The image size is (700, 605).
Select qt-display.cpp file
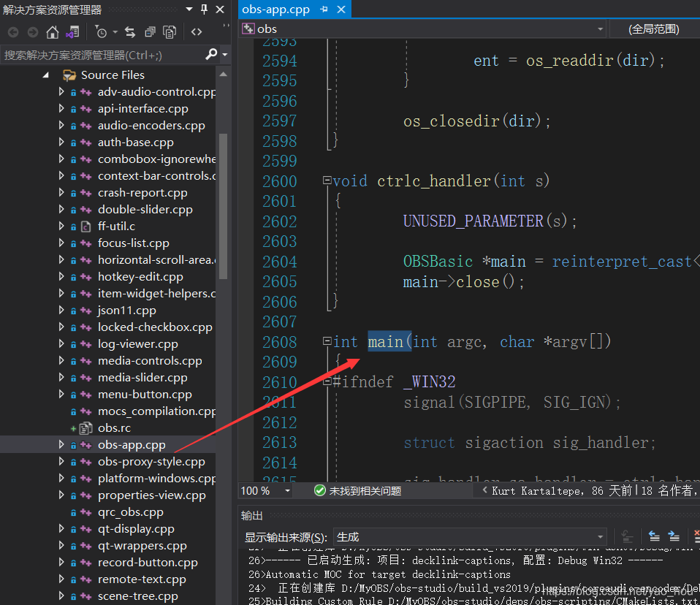coord(136,529)
